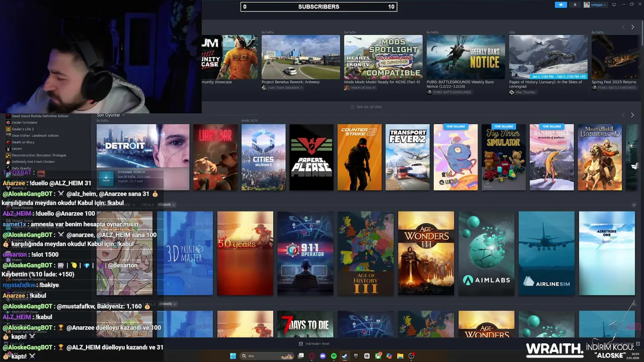This screenshot has height=362, width=644.
Task: Open the 50 years game cover
Action: coord(245,253)
